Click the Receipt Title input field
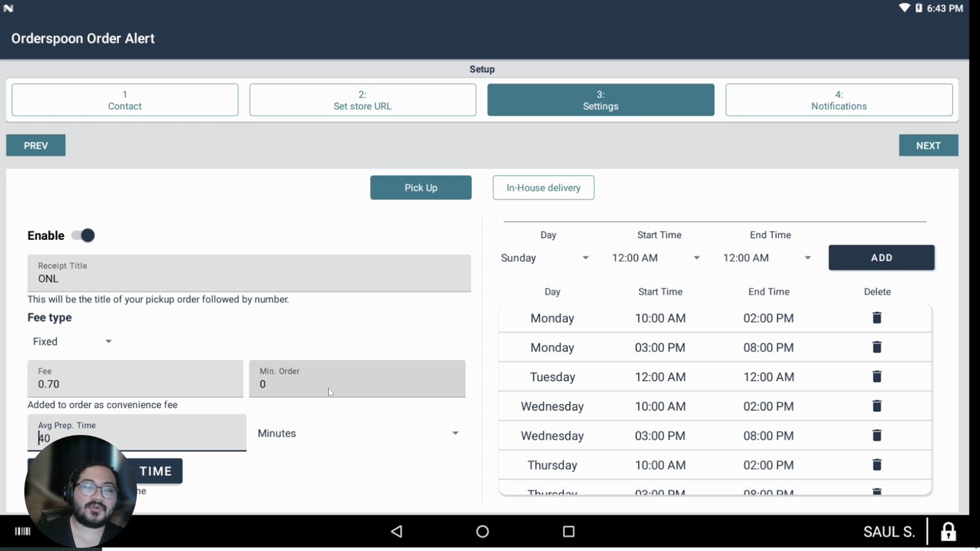 click(x=249, y=273)
